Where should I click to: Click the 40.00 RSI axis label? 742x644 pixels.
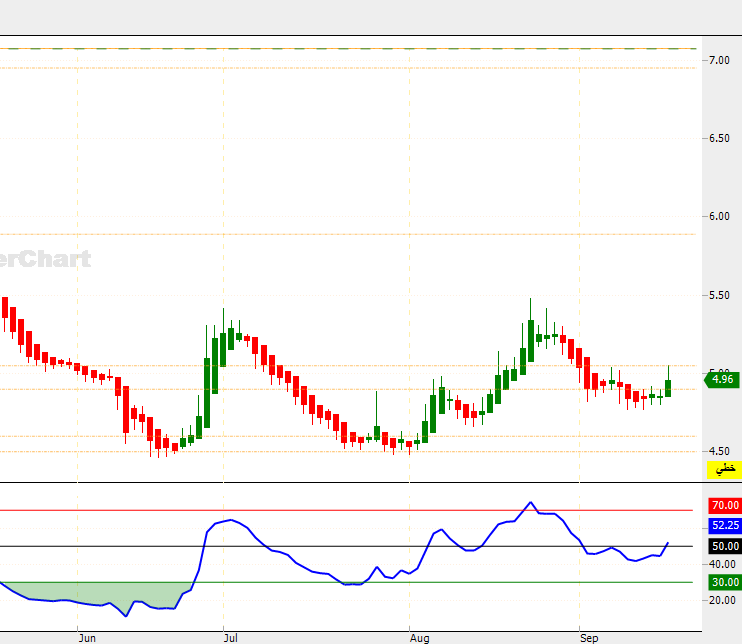point(722,564)
